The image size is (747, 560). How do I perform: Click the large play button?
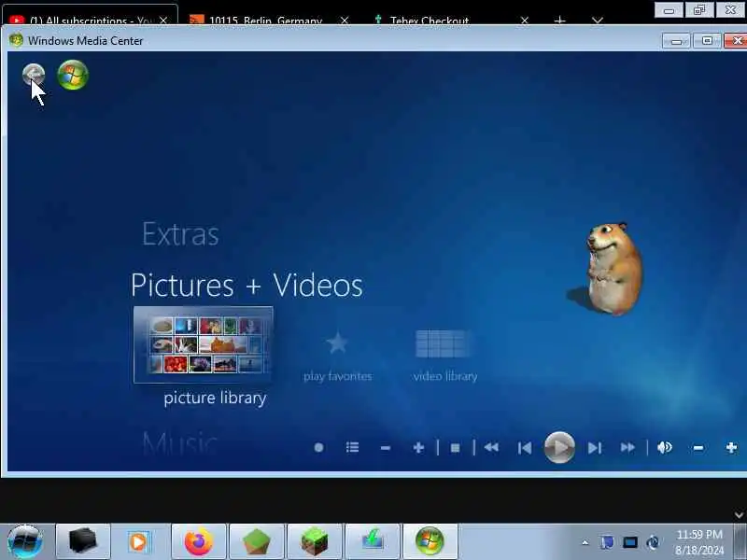[x=559, y=448]
